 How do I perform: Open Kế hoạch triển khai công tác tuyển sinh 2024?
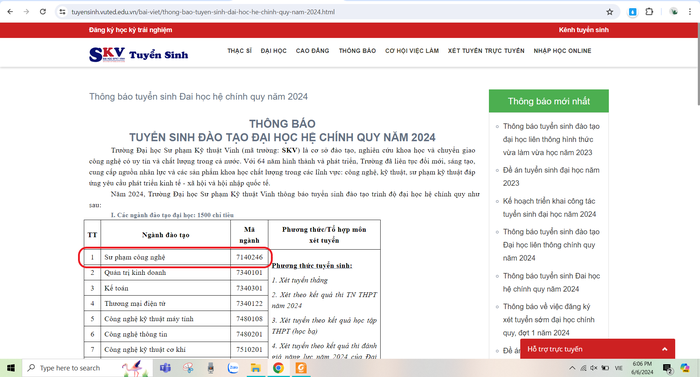550,207
